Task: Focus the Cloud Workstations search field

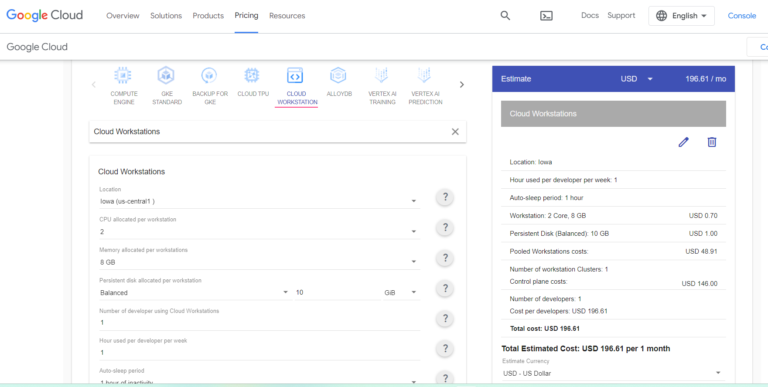Action: click(x=269, y=132)
